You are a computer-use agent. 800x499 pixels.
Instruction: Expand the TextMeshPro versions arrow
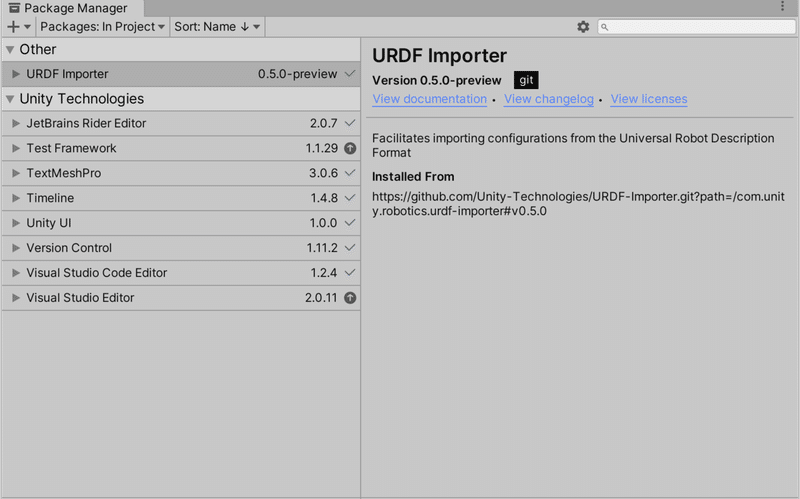16,173
